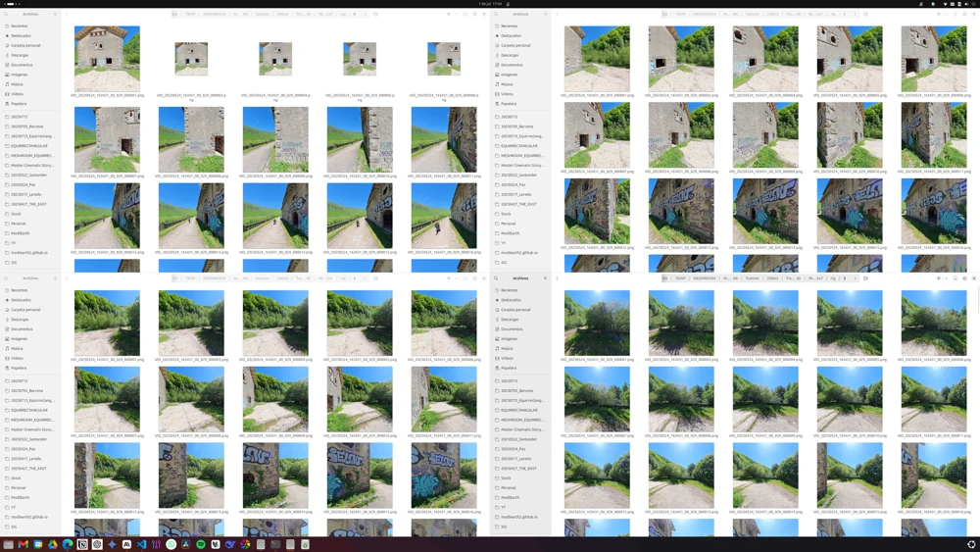
Task: Open 20250522_Santander bookmark in the bottom-left sidebar
Action: click(x=30, y=439)
